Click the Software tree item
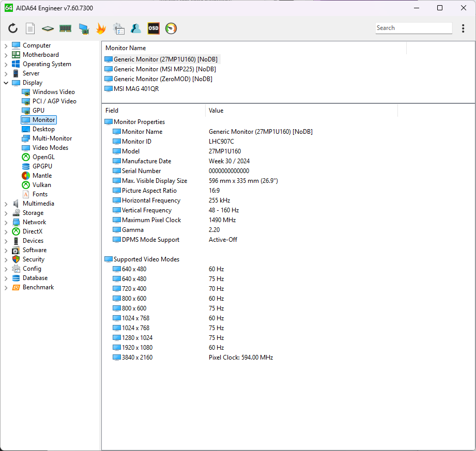This screenshot has width=476, height=451. [35, 250]
